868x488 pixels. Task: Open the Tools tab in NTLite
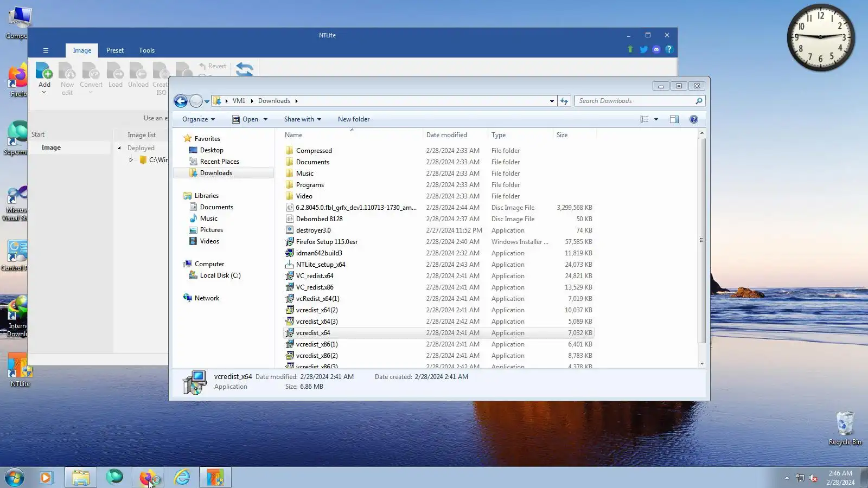146,50
